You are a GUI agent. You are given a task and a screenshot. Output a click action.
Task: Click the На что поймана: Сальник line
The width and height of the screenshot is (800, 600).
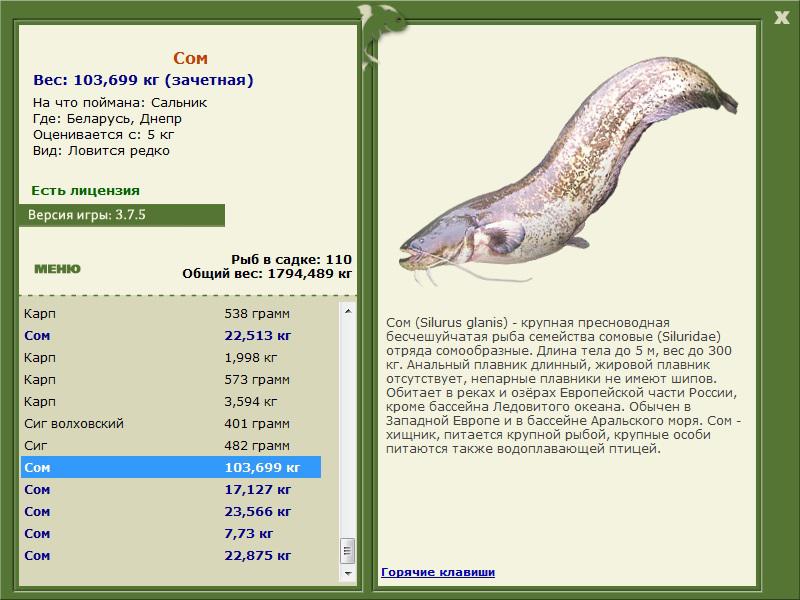coord(120,103)
